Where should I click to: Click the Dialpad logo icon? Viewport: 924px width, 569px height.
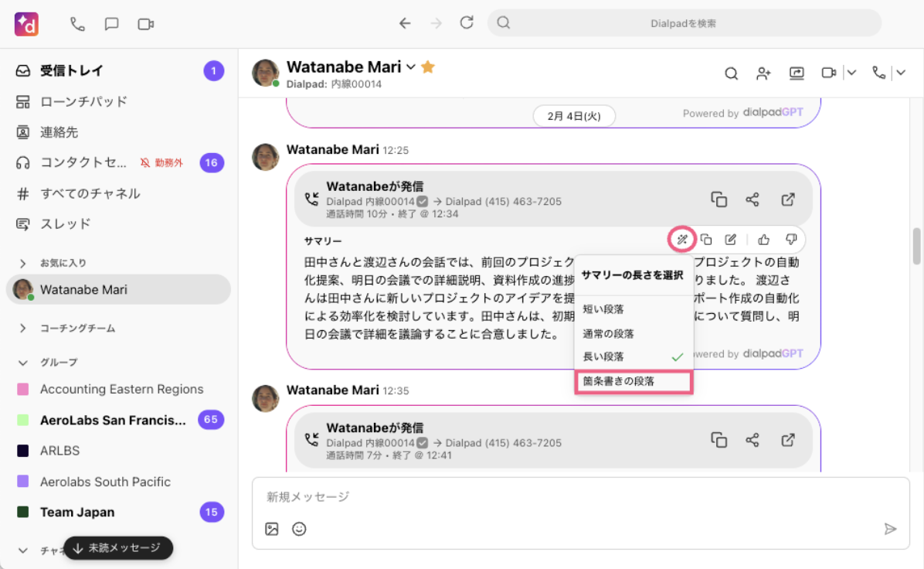pyautogui.click(x=26, y=24)
